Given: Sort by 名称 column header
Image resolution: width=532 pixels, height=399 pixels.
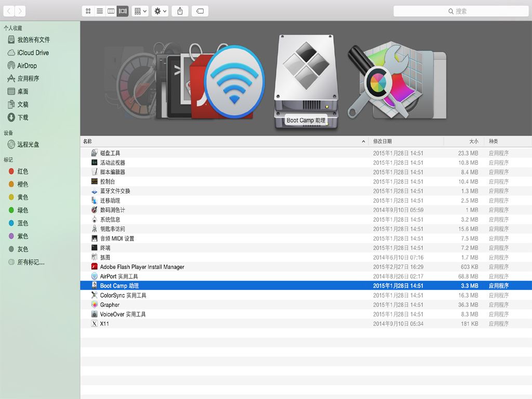Looking at the screenshot, I should pyautogui.click(x=224, y=141).
